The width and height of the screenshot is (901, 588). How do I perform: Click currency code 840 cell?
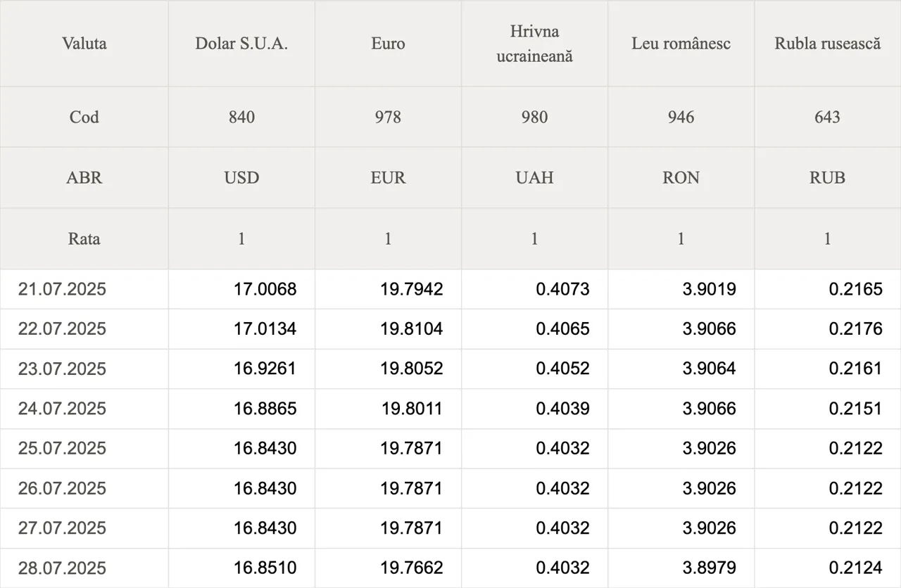tap(241, 117)
